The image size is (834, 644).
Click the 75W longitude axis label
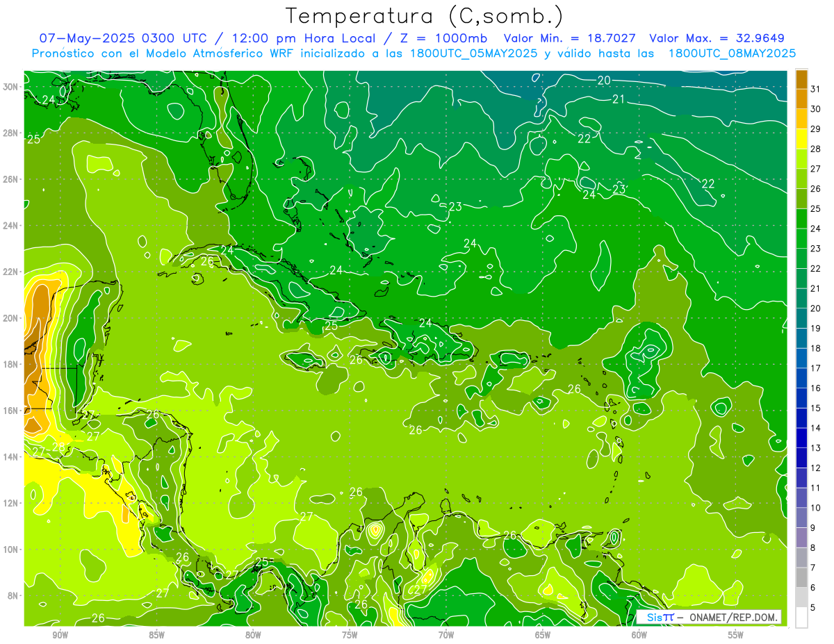pos(350,635)
